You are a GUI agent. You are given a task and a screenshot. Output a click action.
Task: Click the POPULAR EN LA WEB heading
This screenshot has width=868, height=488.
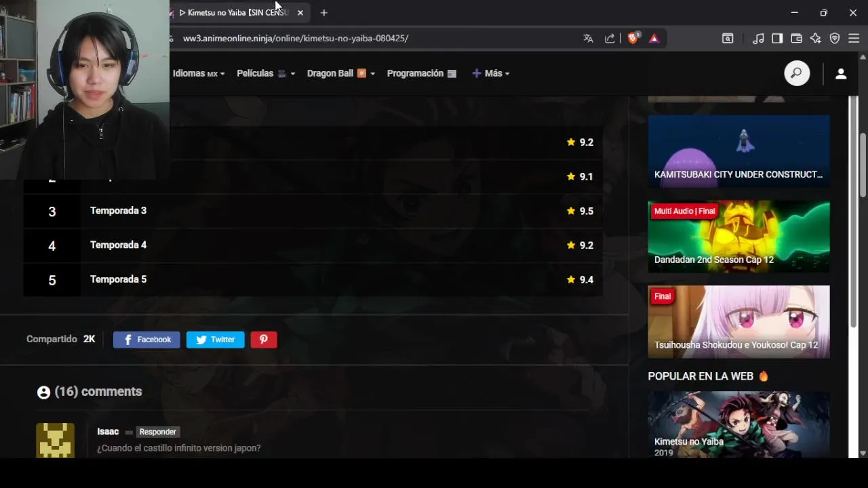(708, 376)
